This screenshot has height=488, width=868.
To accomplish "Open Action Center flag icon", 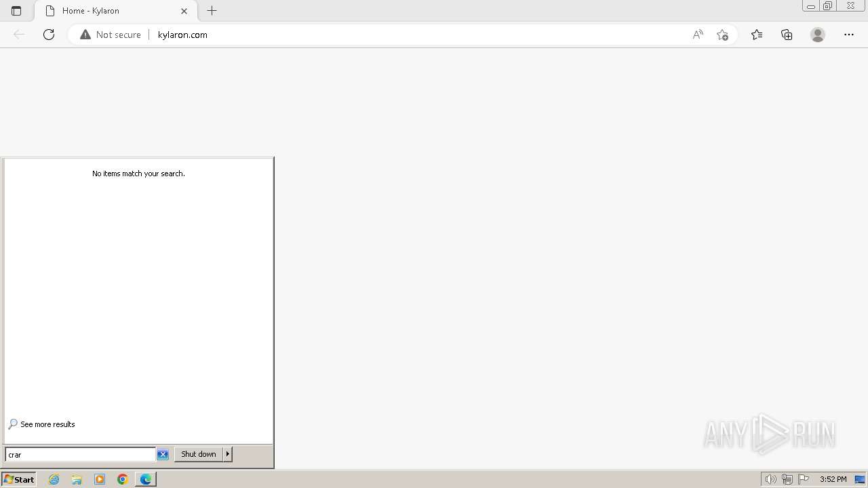I will (804, 479).
